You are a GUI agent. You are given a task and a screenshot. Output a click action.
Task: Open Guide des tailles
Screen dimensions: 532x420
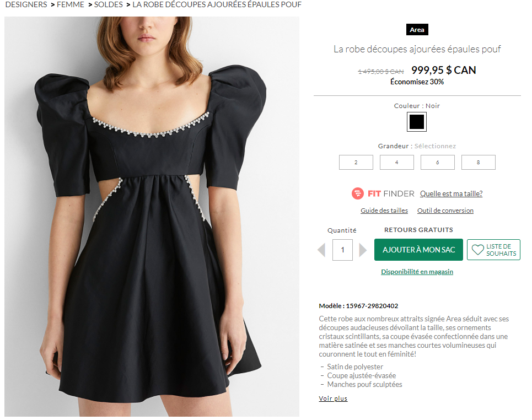coord(384,211)
